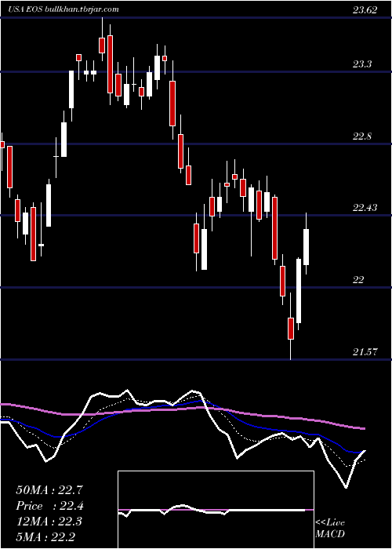The height and width of the screenshot is (549, 392).
Task: Click the '<<Live MACD' label
Action: (x=330, y=529)
